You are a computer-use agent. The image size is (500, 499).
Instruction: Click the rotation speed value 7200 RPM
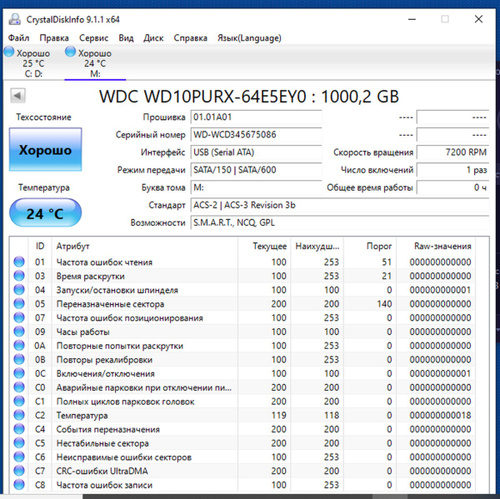click(x=453, y=153)
